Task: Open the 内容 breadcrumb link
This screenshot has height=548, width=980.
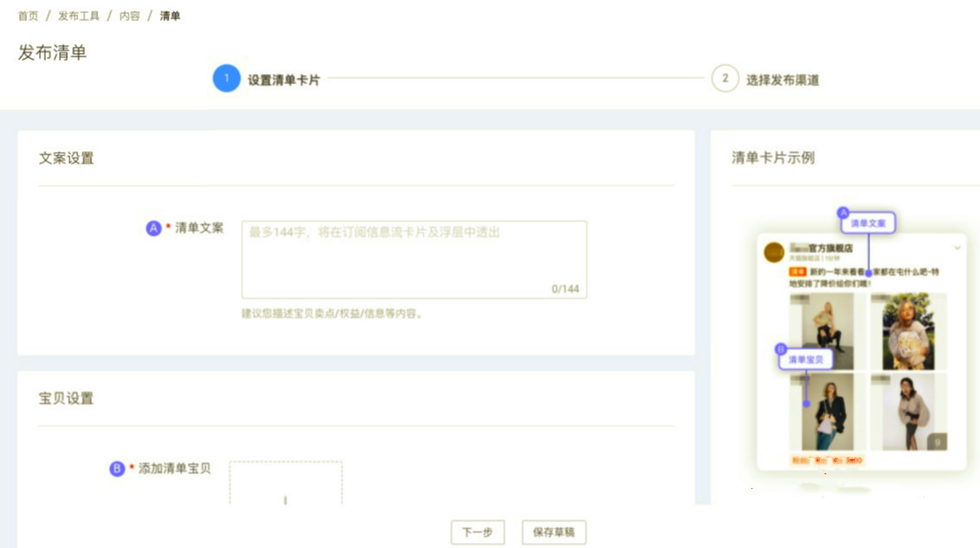Action: (x=129, y=16)
